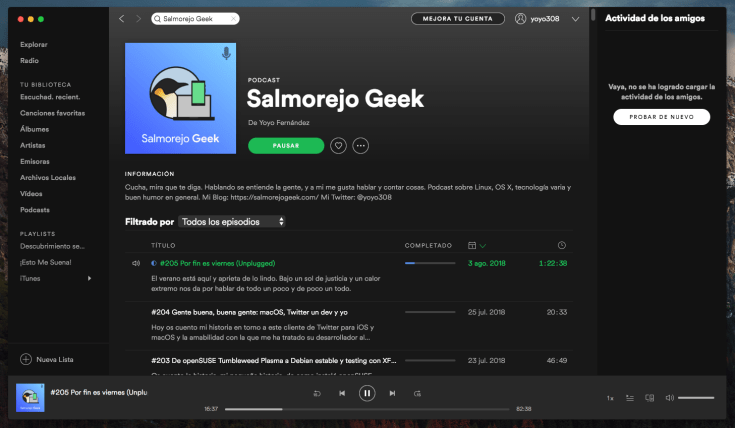This screenshot has width=735, height=428.
Task: Skip to the next track
Action: 392,394
